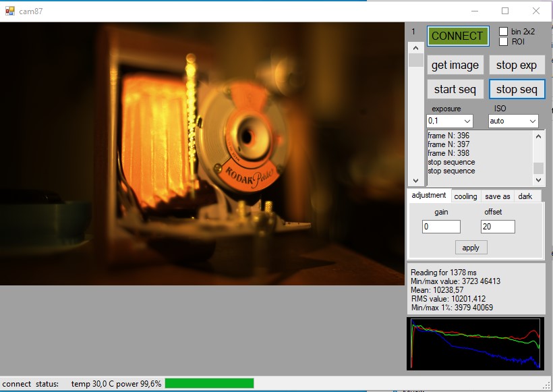Click the log scrollbar thumb

click(538, 168)
